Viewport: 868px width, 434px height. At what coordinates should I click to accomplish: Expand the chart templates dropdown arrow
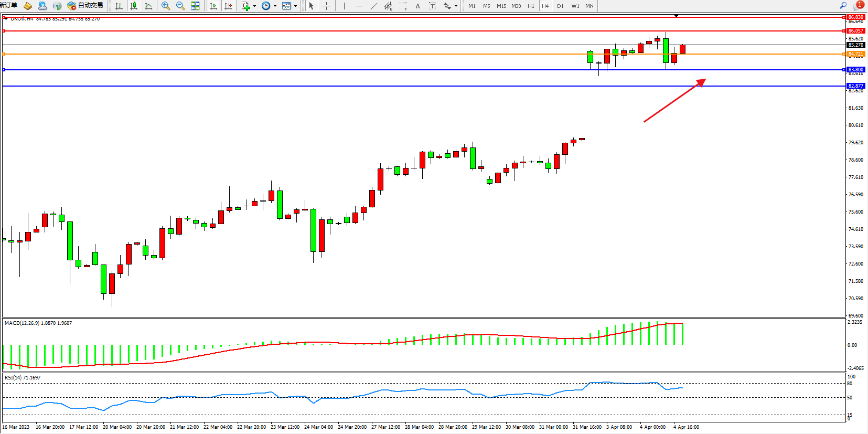(x=295, y=6)
